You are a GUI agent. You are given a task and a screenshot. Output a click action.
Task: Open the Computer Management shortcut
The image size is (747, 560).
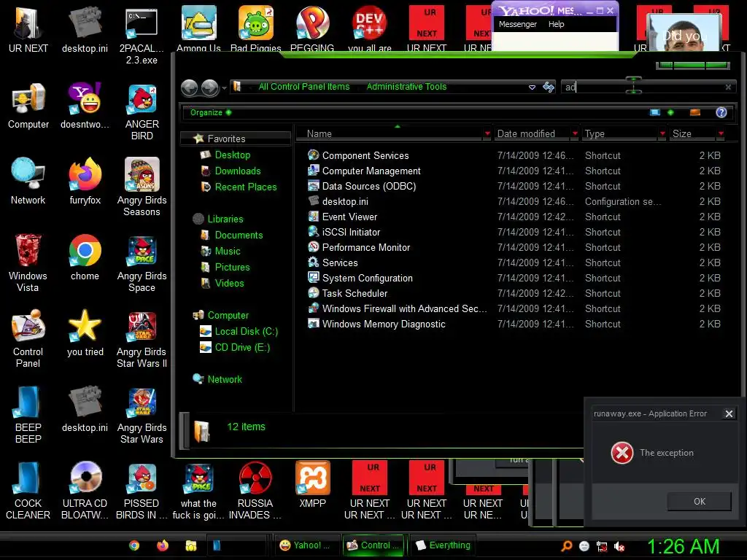[x=371, y=171]
